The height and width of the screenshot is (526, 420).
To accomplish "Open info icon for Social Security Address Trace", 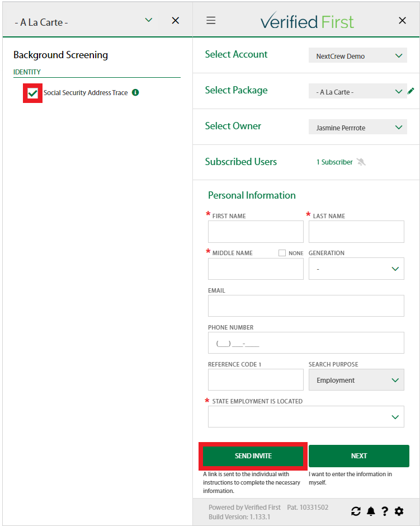I will coord(135,92).
